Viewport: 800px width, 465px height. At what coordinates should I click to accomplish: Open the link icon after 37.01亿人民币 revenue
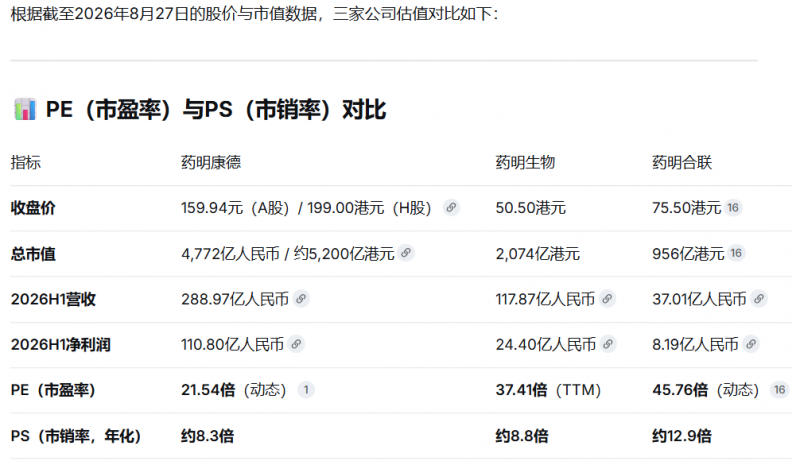click(x=759, y=299)
